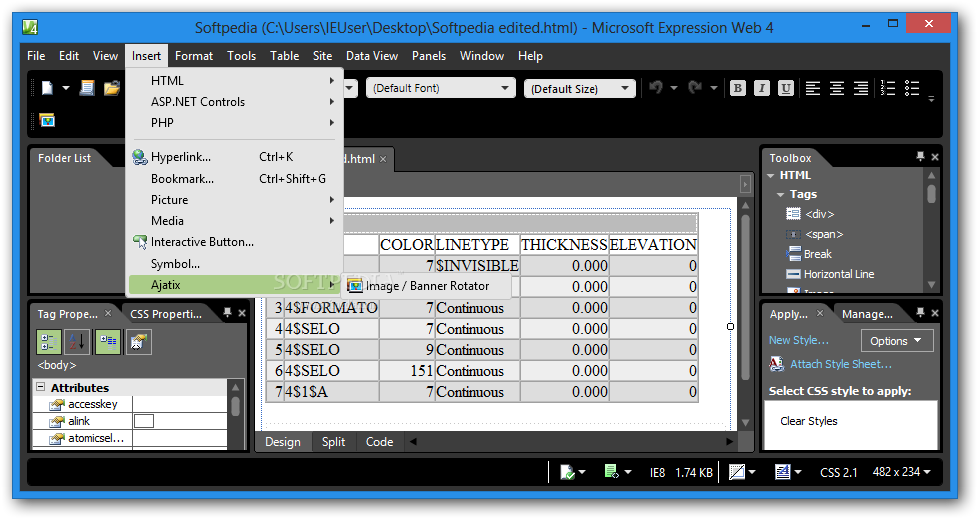978x519 pixels.
Task: Switch to the CSS Properties tab
Action: tap(166, 314)
